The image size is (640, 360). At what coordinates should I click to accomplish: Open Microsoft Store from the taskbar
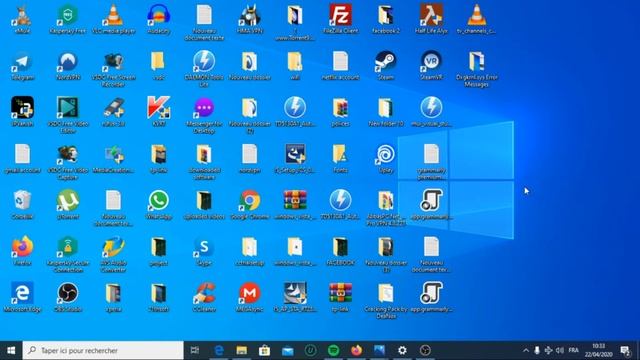coord(264,350)
